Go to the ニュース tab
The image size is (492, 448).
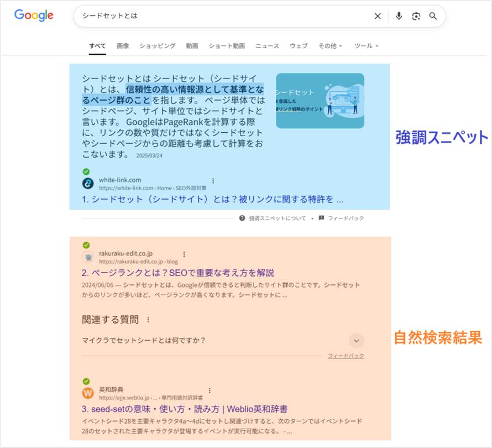[267, 46]
